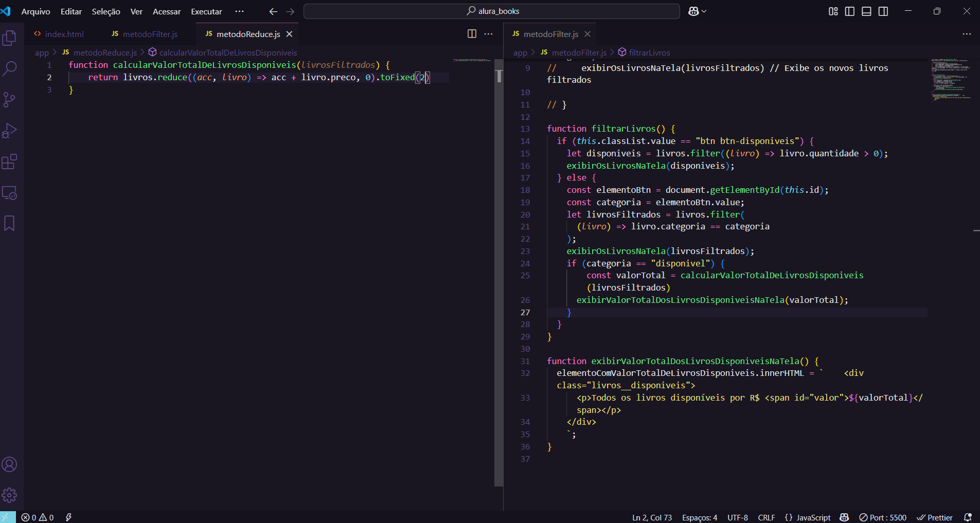Image resolution: width=980 pixels, height=523 pixels.
Task: Click exibirValorTotalDosLivrosDisponiveisNaTela function name on line 31
Action: pos(694,361)
